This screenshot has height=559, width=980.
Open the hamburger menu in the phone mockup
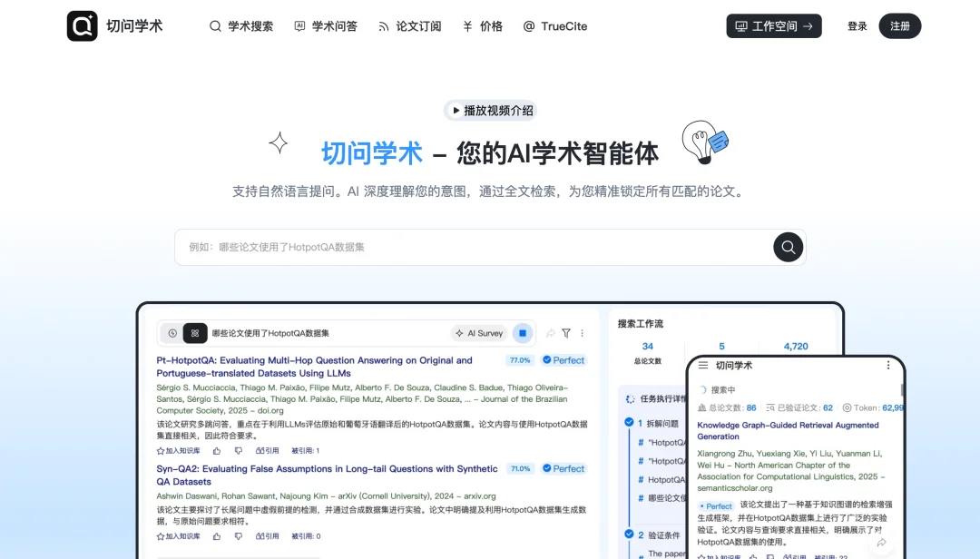click(x=703, y=365)
